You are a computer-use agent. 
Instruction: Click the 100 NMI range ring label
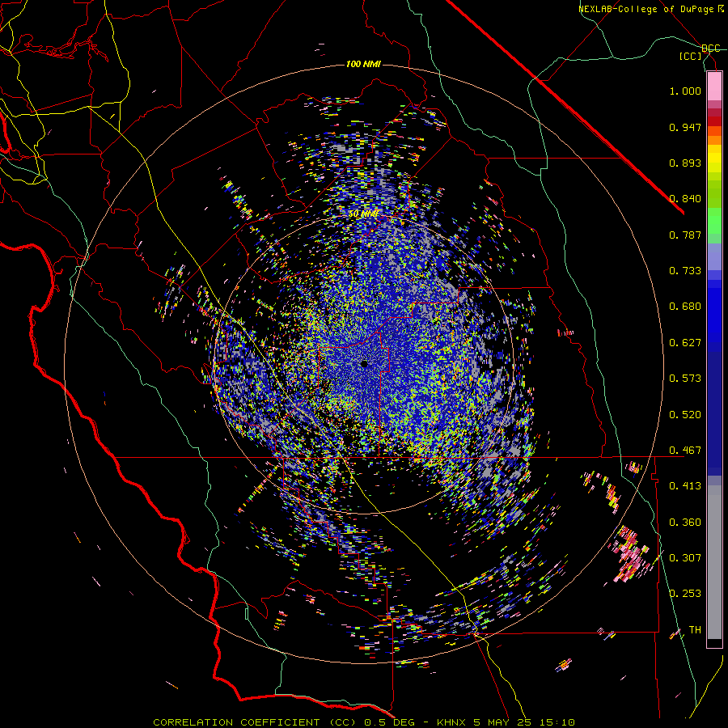(363, 64)
